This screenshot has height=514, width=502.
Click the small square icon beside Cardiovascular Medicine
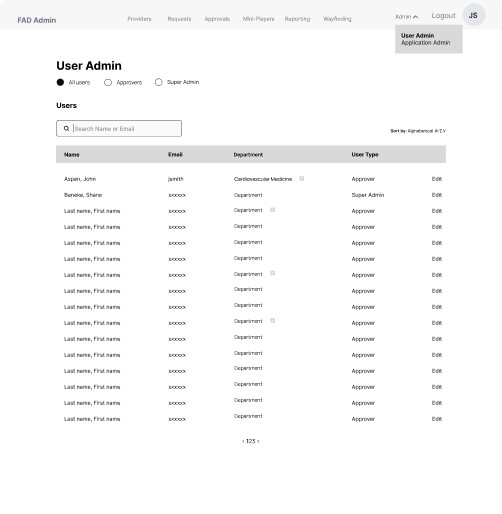[x=302, y=179]
